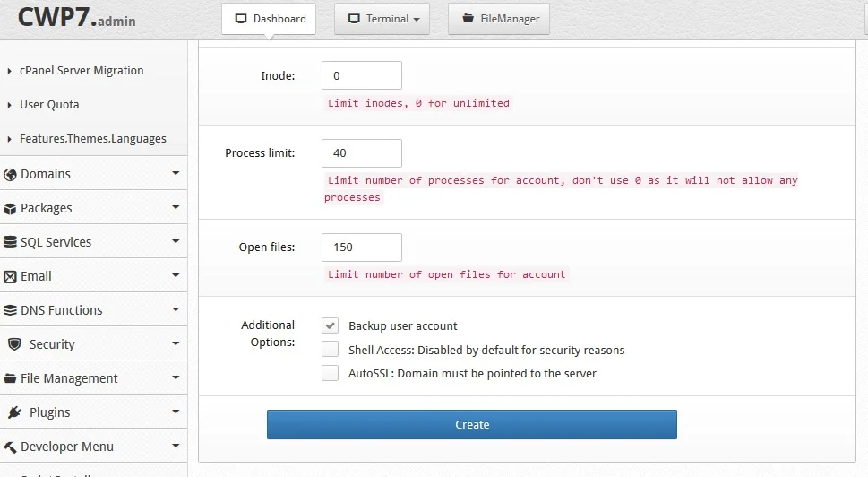The width and height of the screenshot is (868, 477).
Task: Click the Terminal monitor icon
Action: [354, 19]
